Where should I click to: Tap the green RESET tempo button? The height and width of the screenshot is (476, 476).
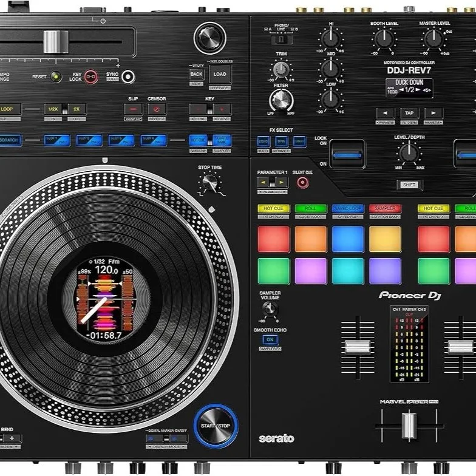click(56, 76)
